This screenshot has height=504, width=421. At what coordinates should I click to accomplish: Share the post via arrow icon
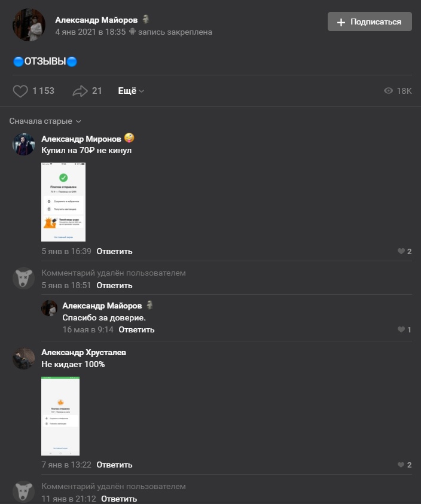point(80,91)
